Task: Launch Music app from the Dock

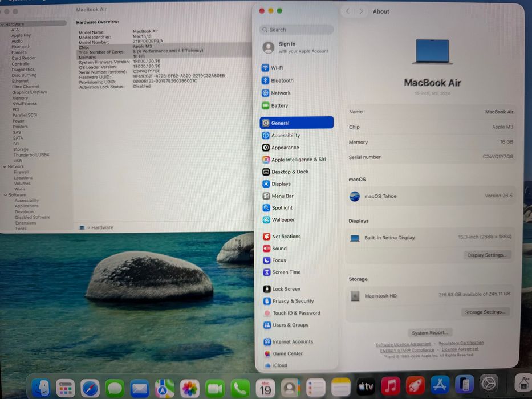Action: coord(391,386)
